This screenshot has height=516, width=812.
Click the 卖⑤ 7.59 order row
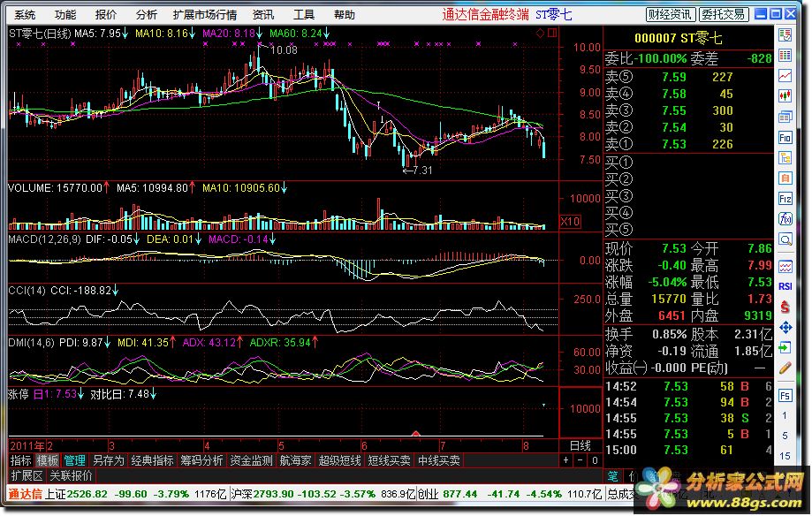(688, 77)
